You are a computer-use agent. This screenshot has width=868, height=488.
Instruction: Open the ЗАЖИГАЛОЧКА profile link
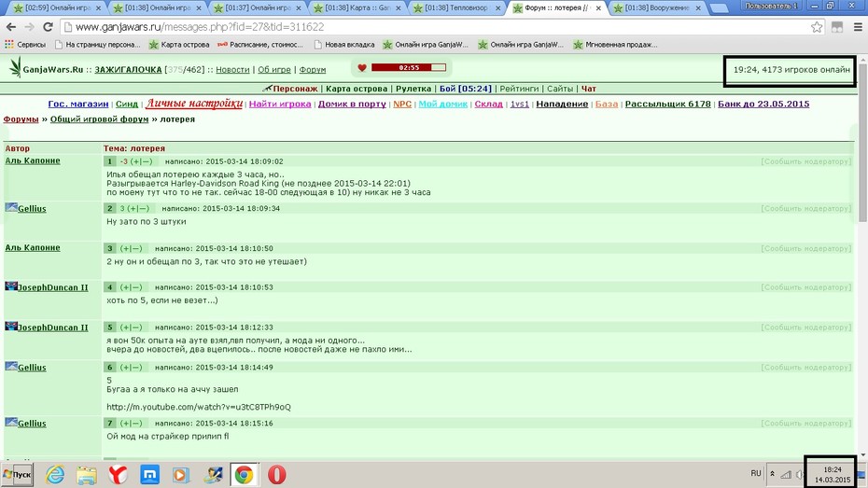pos(128,70)
